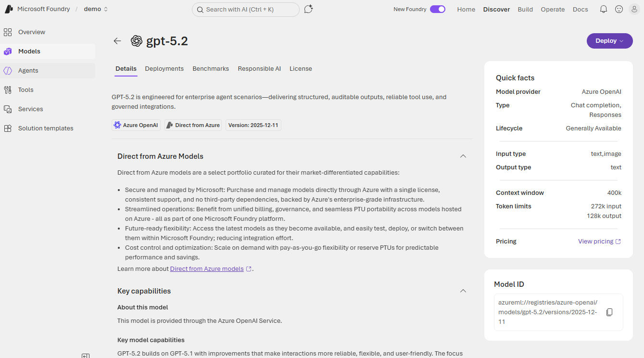Click the Microsoft Foundry logo icon
Viewport: 644px width, 358px height.
pos(9,9)
